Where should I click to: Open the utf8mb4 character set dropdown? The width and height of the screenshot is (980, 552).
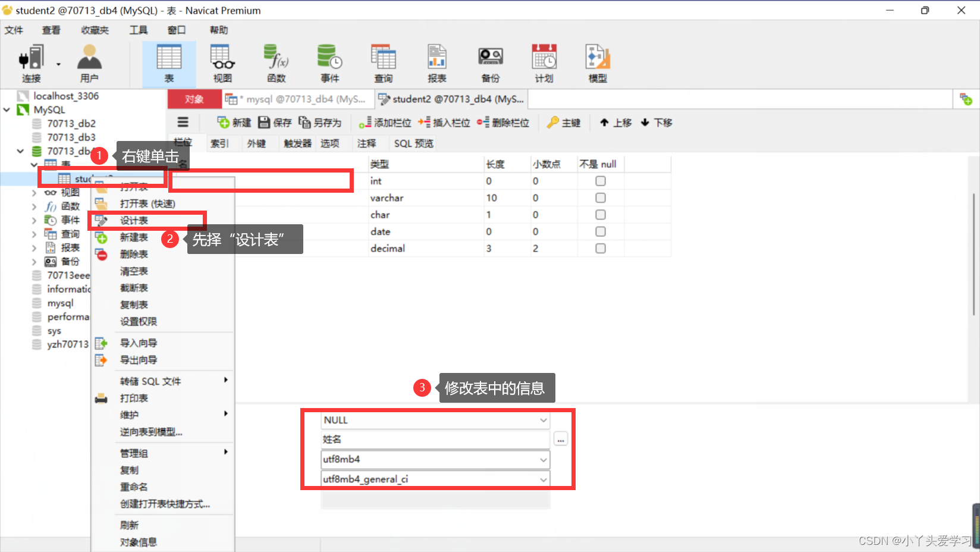(543, 459)
